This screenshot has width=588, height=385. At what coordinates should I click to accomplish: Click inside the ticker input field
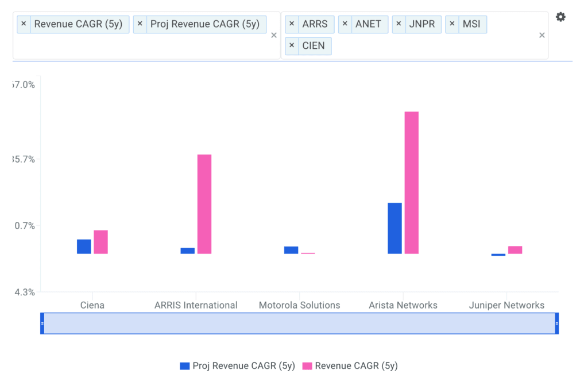(431, 47)
